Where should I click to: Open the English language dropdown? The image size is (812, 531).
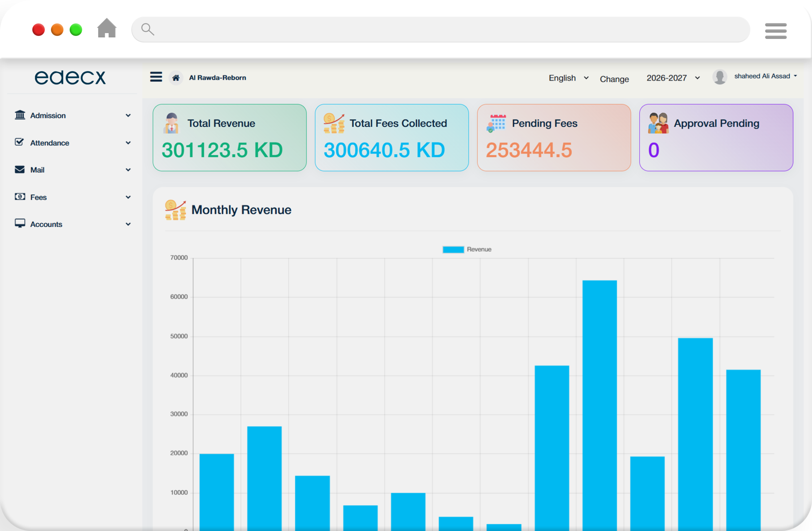point(569,78)
